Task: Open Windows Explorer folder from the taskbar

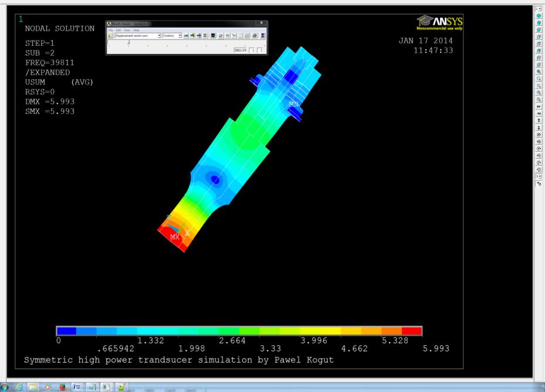Action: click(33, 387)
